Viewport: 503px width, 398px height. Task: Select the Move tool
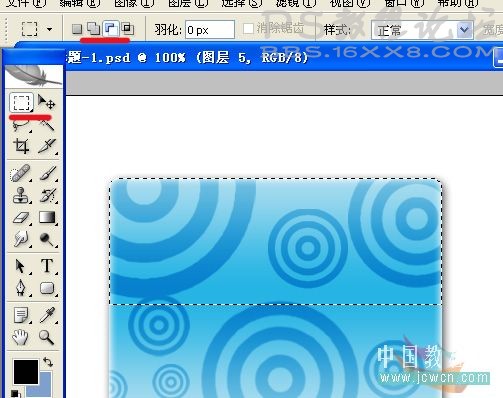[x=46, y=102]
